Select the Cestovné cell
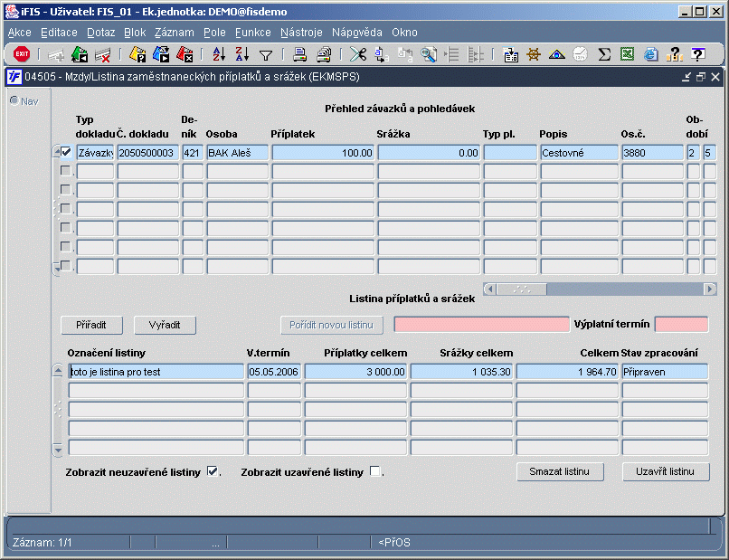The image size is (729, 560). pos(579,153)
